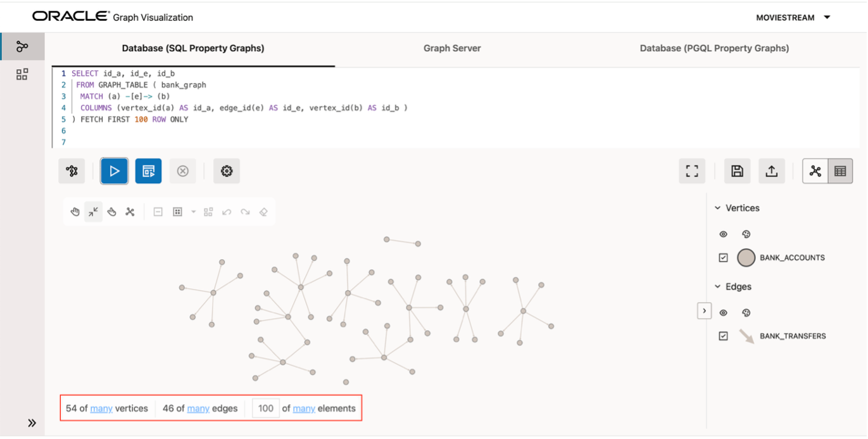Uncheck the BANK_TRANSFERS checkbox
This screenshot has width=868, height=439.
(724, 336)
